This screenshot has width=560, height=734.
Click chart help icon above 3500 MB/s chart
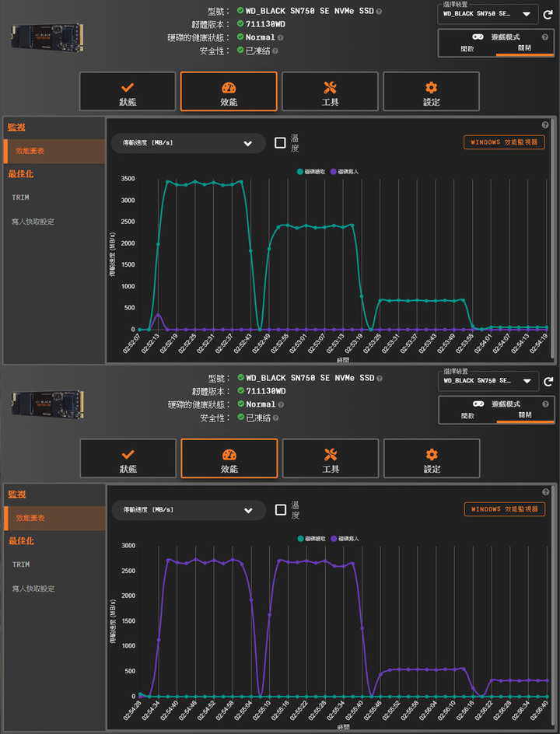545,125
